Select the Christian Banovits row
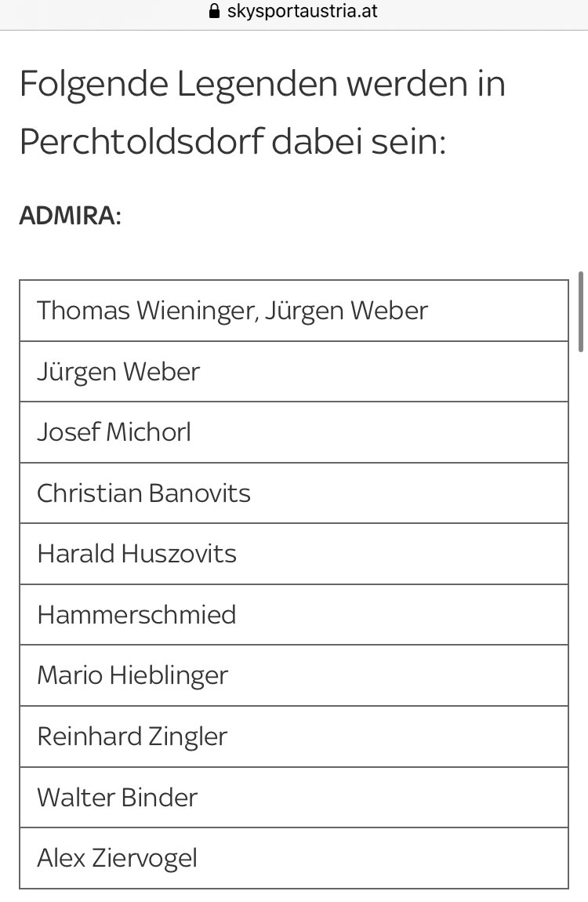This screenshot has width=588, height=902. [294, 493]
